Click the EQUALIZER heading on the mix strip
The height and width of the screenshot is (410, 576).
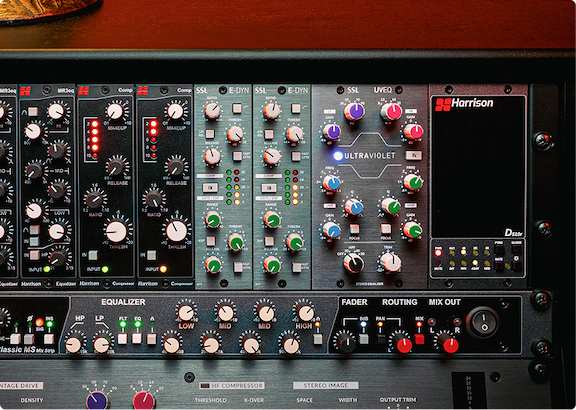123,302
